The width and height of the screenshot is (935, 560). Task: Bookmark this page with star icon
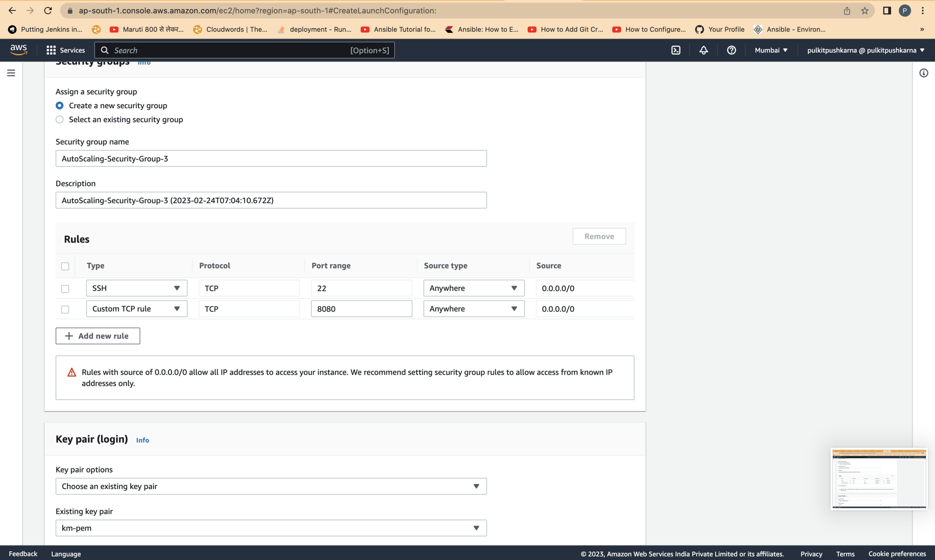864,11
